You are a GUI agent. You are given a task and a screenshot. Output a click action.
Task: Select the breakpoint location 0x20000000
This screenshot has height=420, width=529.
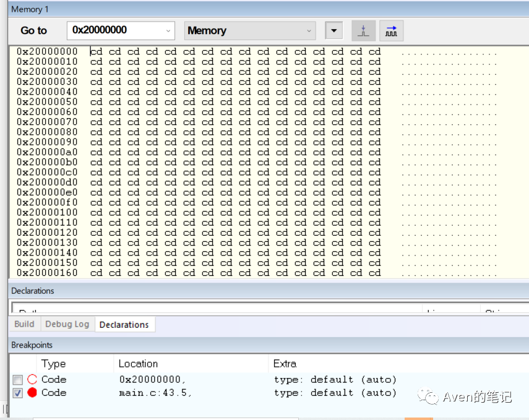152,380
